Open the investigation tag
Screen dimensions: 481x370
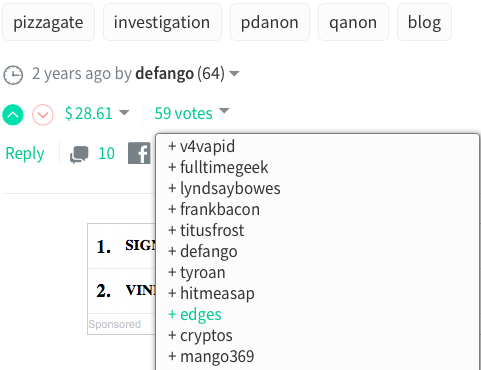click(x=162, y=22)
